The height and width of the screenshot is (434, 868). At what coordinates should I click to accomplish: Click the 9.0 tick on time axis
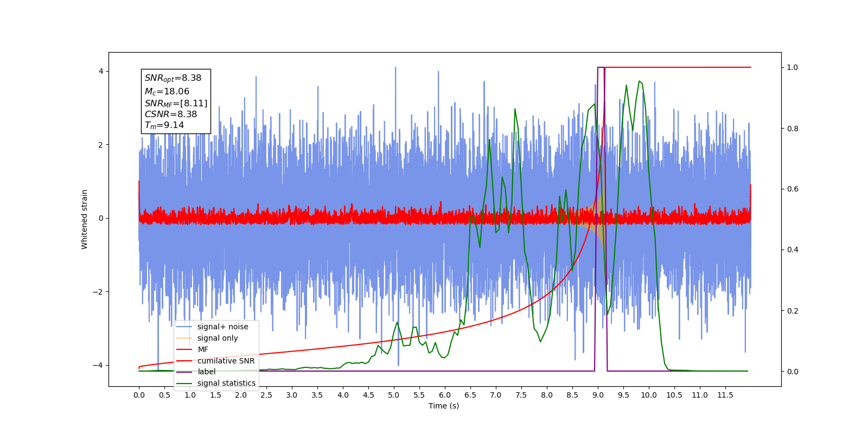pos(598,395)
